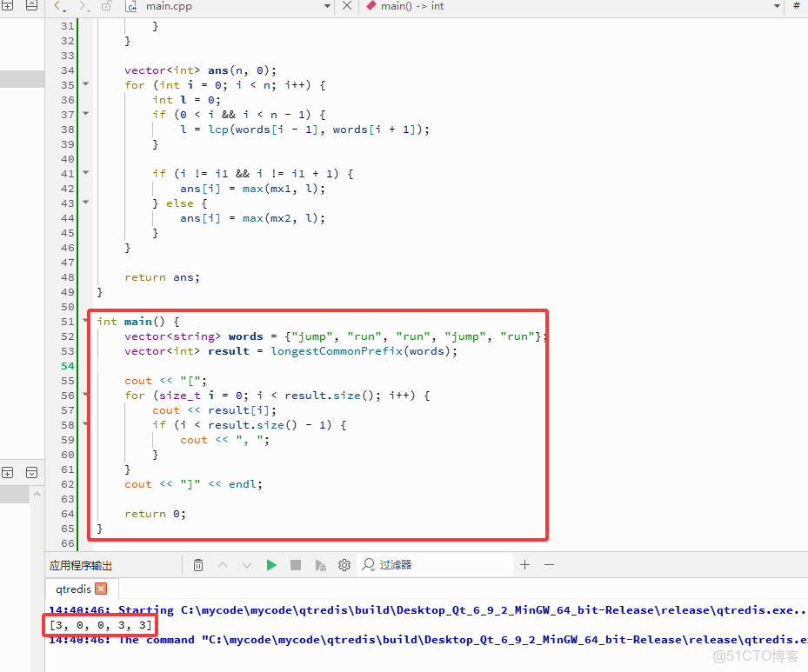Viewport: 808px width, 672px height.
Task: Zoom out output text with minus
Action: (550, 565)
